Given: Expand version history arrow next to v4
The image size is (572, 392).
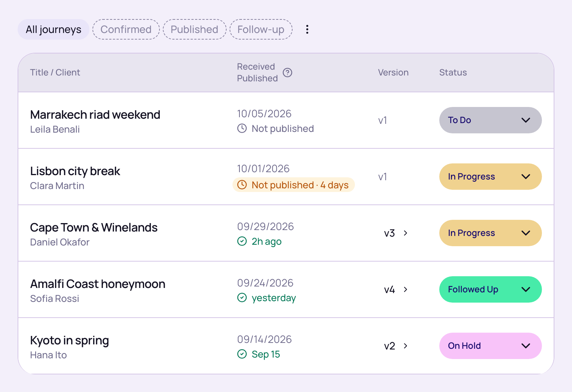Looking at the screenshot, I should point(406,289).
